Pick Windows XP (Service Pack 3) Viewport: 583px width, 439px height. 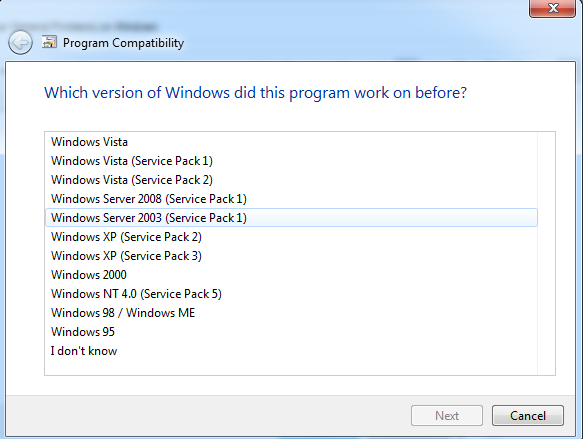tap(291, 256)
